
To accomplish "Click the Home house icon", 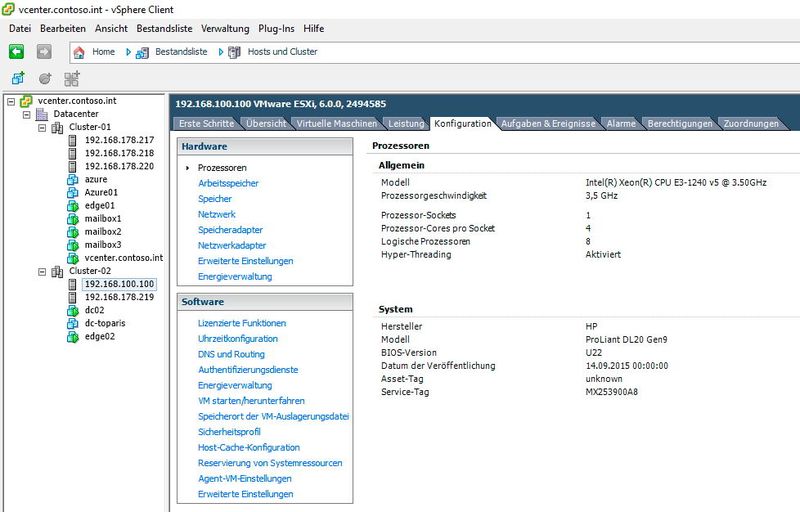I will (79, 52).
